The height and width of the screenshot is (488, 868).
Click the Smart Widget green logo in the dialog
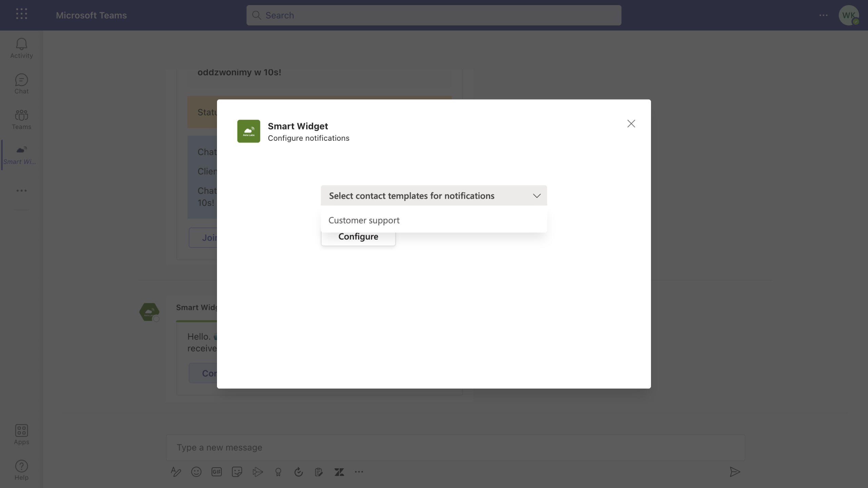pyautogui.click(x=249, y=131)
